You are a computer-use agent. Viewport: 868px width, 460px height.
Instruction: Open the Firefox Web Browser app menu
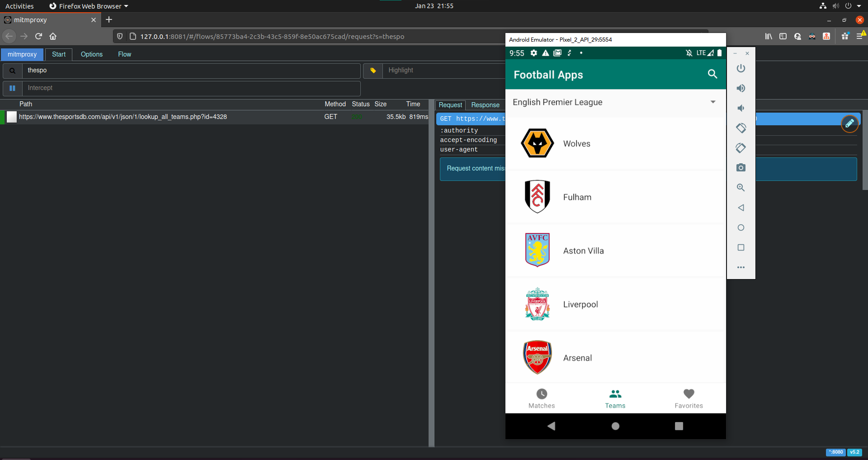tap(89, 6)
